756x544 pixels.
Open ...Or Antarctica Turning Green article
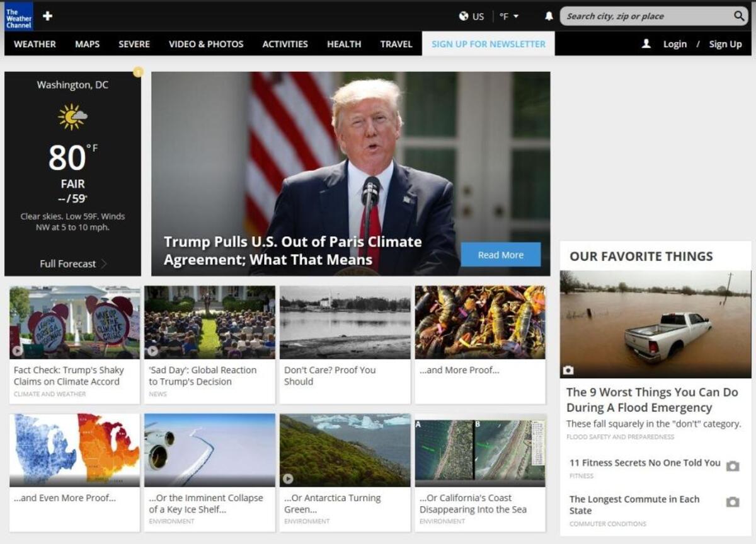coord(333,504)
